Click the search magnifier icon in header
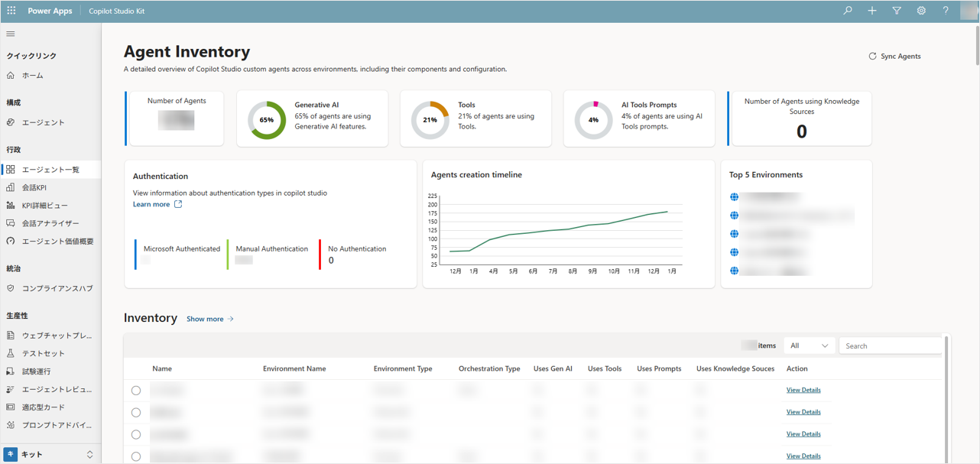The height and width of the screenshot is (464, 980). pos(848,11)
